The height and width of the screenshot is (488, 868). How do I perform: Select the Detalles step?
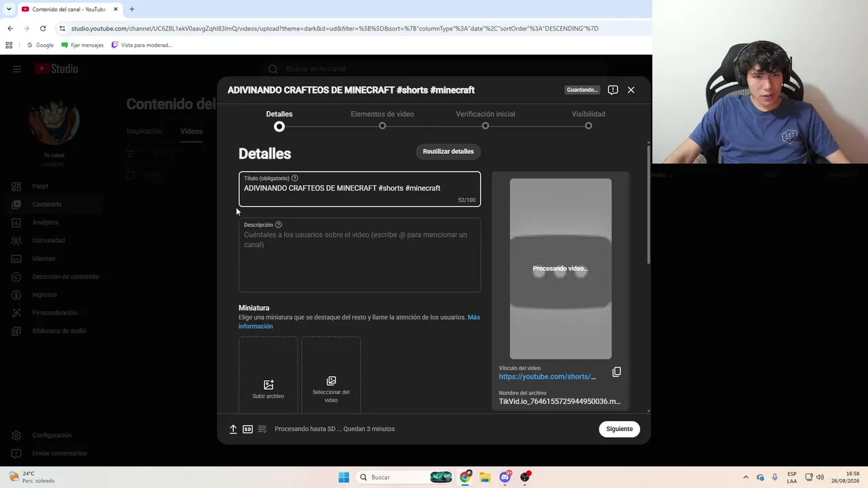point(279,119)
